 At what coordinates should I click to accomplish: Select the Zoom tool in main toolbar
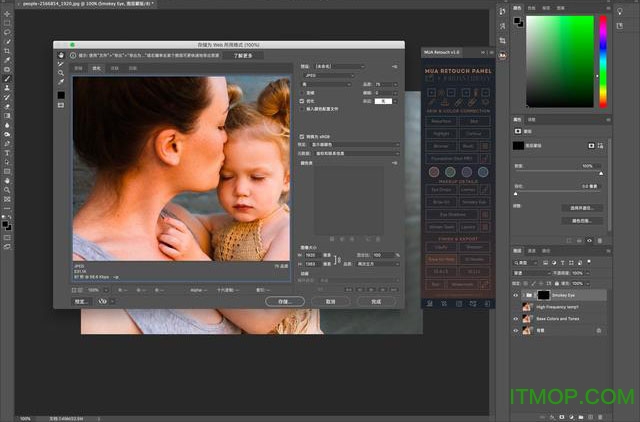point(7,190)
